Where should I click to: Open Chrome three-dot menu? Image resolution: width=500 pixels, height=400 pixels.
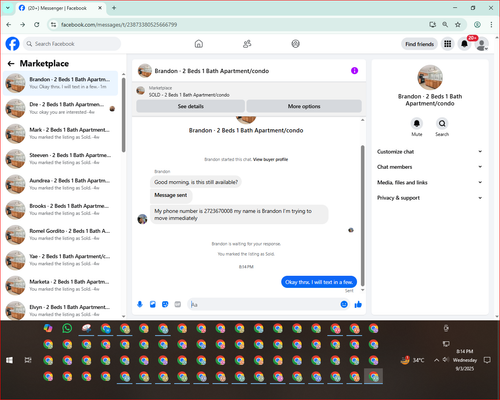click(x=491, y=25)
